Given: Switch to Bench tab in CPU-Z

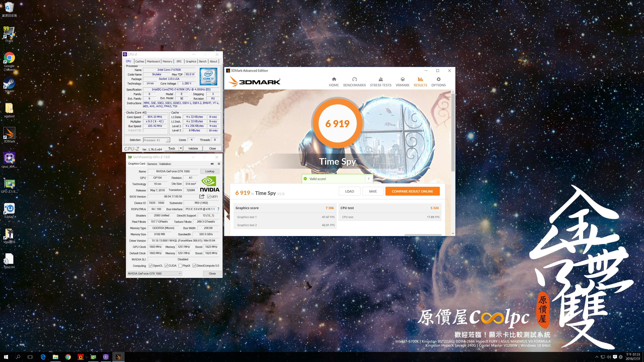Looking at the screenshot, I should pos(203,62).
